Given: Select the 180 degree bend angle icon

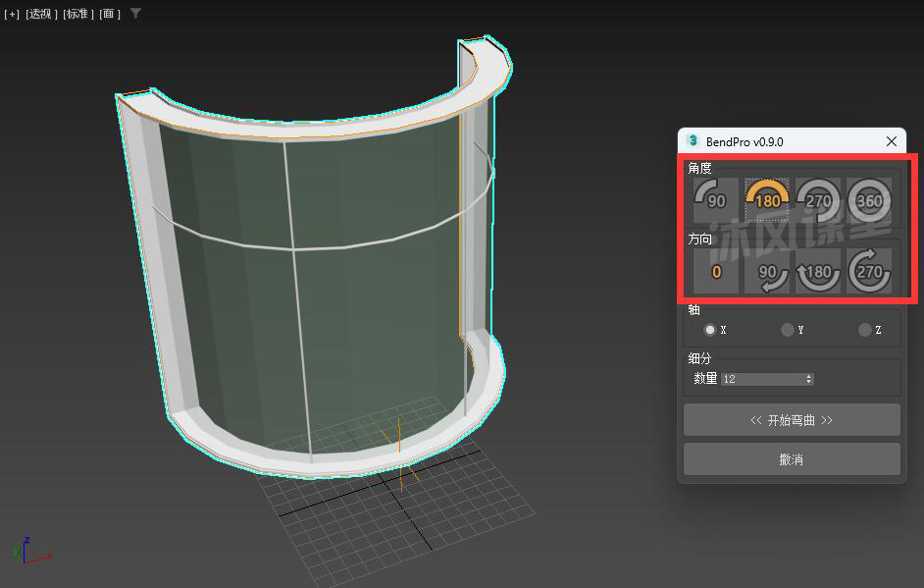Looking at the screenshot, I should pyautogui.click(x=767, y=200).
